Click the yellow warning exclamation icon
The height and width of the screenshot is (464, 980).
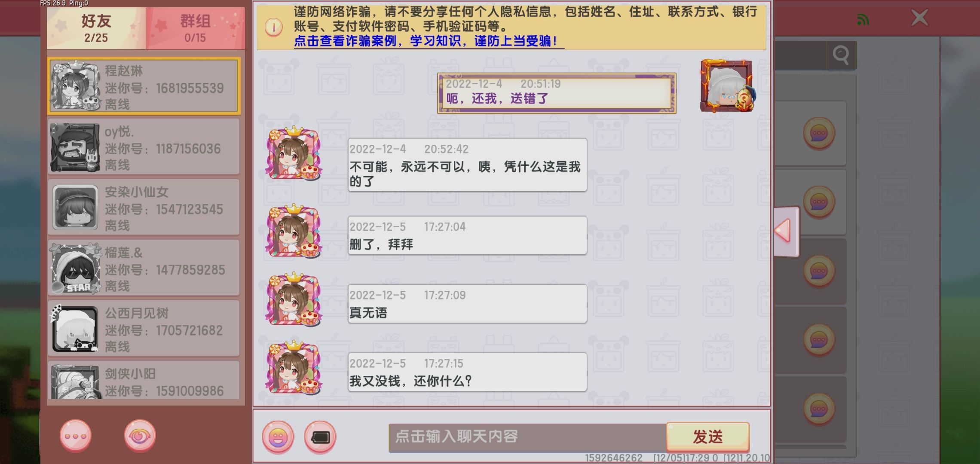[274, 27]
